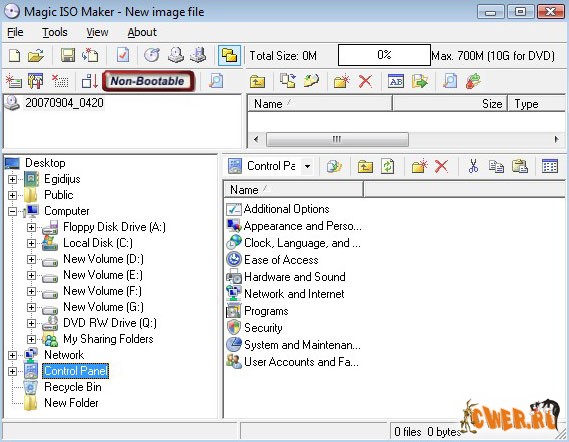Delete selected item in image pane
Screen dimensions: 569x442
point(365,81)
